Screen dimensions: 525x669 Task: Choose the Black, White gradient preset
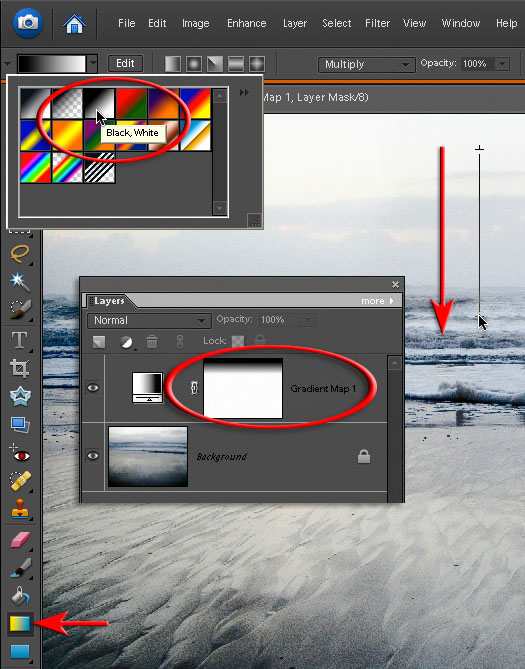[99, 103]
